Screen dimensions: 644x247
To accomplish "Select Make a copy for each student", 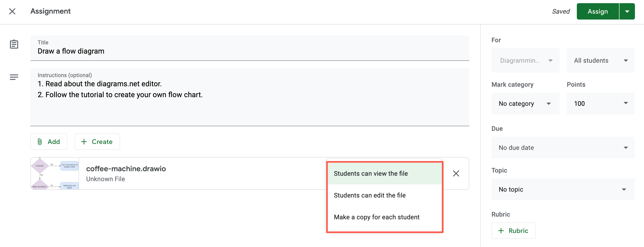I will coord(376,217).
